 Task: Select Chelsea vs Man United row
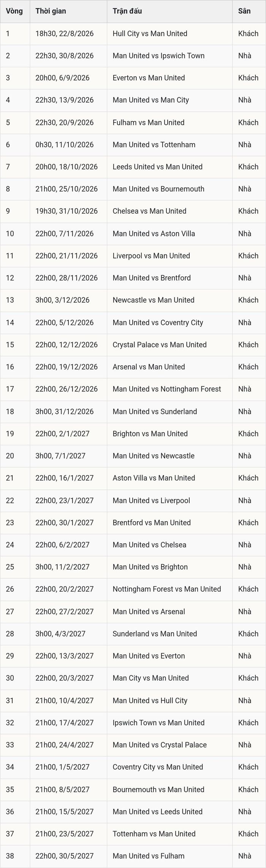tap(133, 212)
